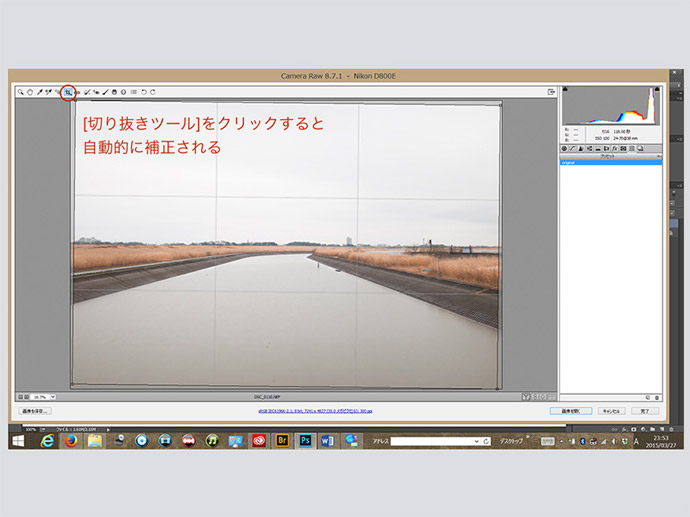This screenshot has width=690, height=517.
Task: Toggle full screen mode icon
Action: 551,92
